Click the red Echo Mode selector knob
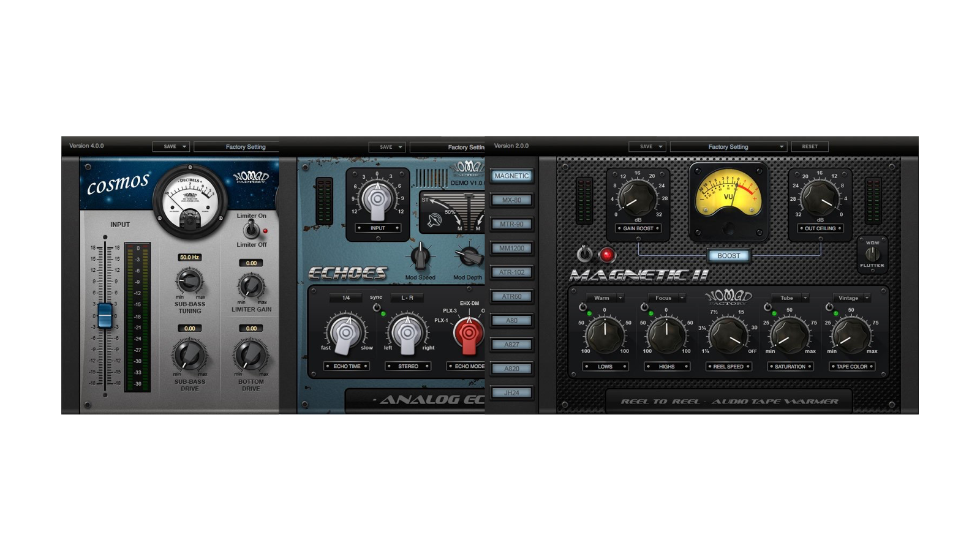This screenshot has width=980, height=551. pyautogui.click(x=469, y=334)
